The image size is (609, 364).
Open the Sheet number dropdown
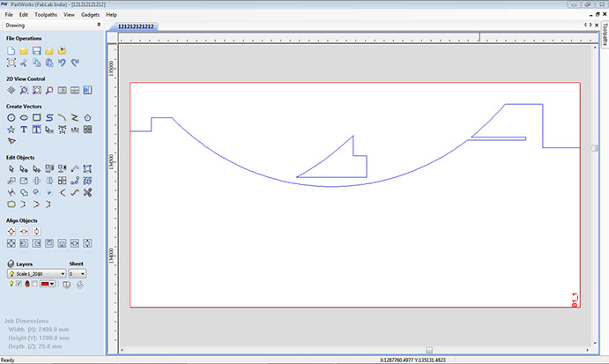pyautogui.click(x=78, y=274)
